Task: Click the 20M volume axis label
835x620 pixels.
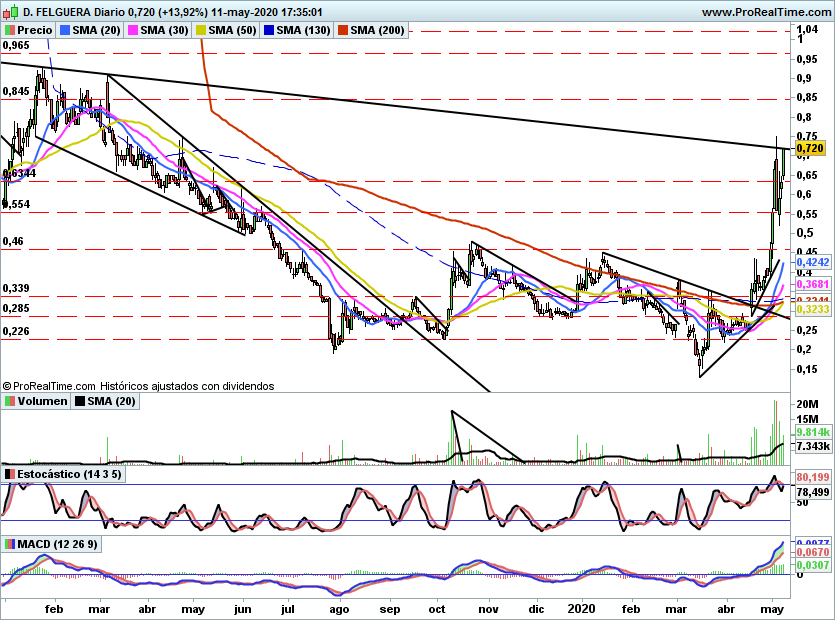Action: 807,404
